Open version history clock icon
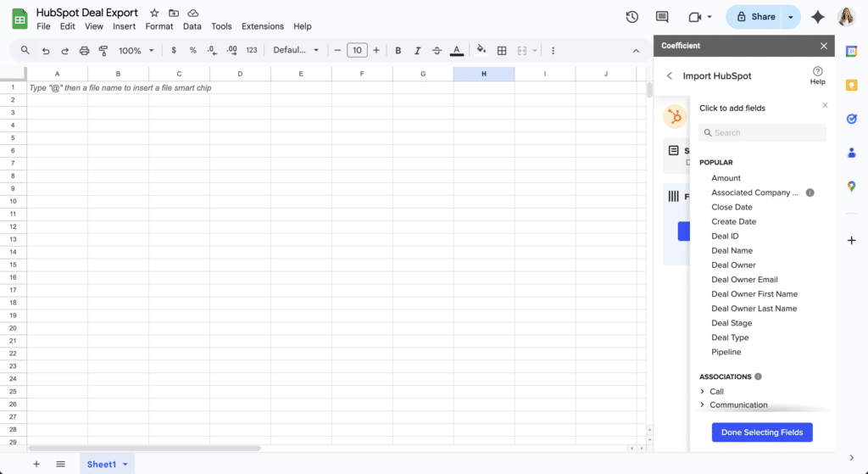868x474 pixels. click(x=632, y=17)
